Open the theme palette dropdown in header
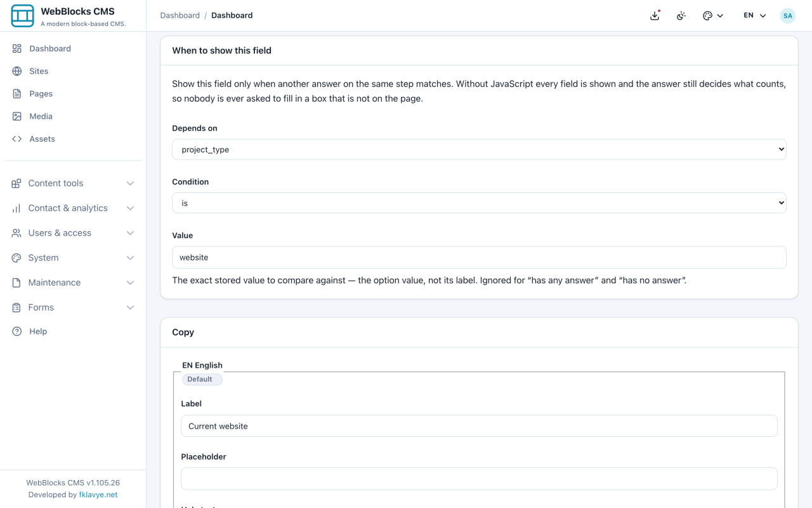This screenshot has width=812, height=508. 713,15
